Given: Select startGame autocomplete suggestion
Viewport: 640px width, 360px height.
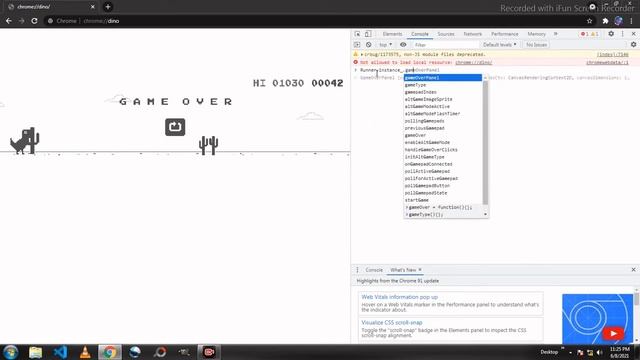Looking at the screenshot, I should point(443,200).
